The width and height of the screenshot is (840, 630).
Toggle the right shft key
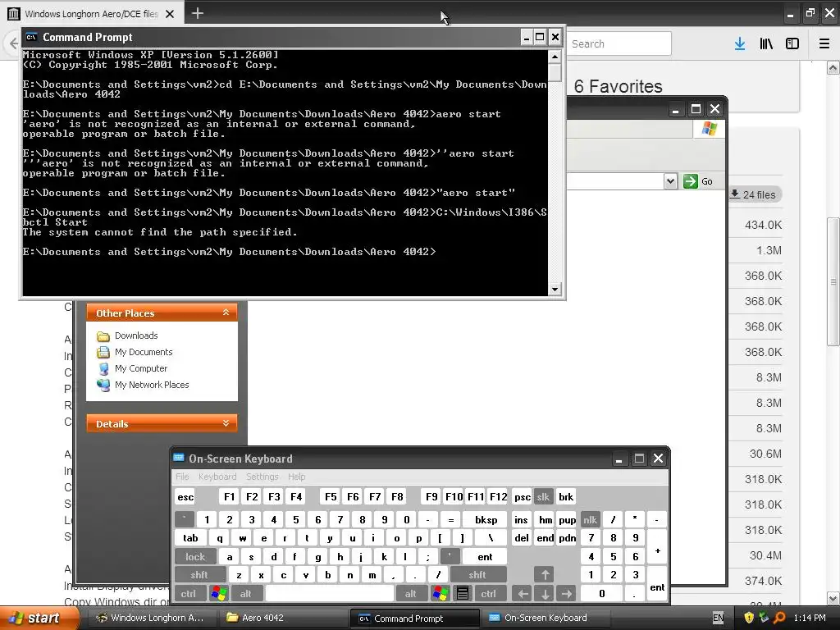tap(477, 575)
